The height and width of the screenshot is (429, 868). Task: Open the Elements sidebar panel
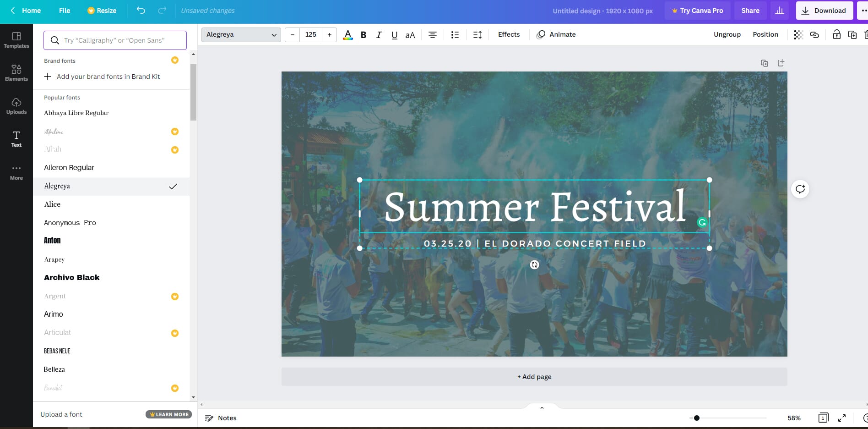(16, 73)
